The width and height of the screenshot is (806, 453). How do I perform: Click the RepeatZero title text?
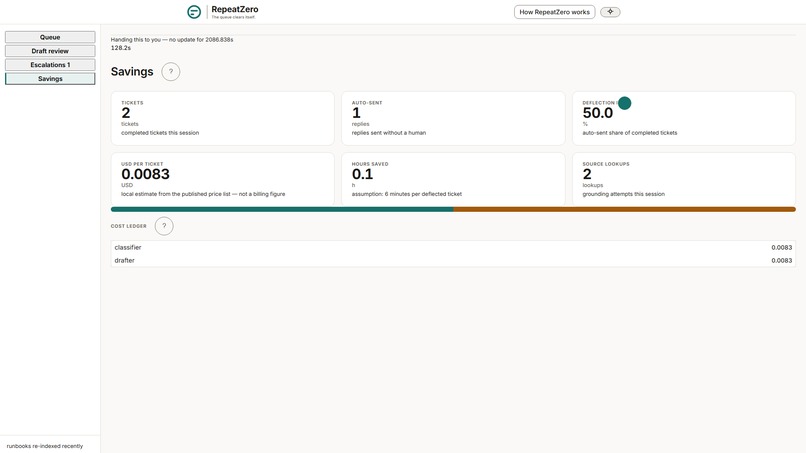[x=235, y=9]
